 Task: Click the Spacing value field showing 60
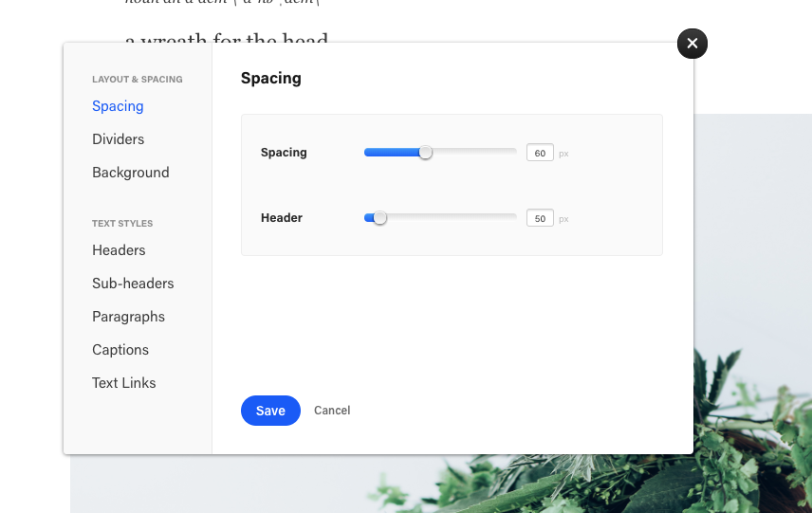point(540,153)
